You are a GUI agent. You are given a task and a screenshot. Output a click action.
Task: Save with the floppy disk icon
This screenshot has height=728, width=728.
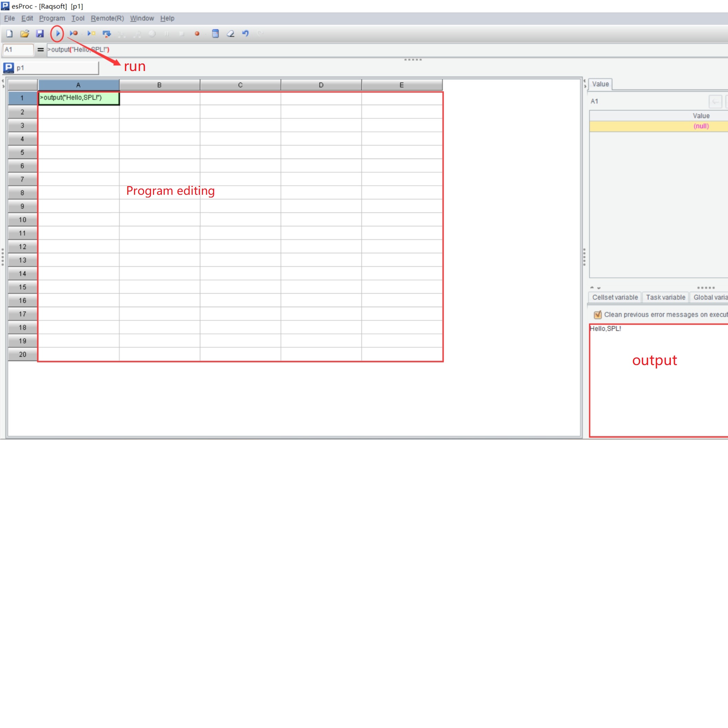(40, 33)
